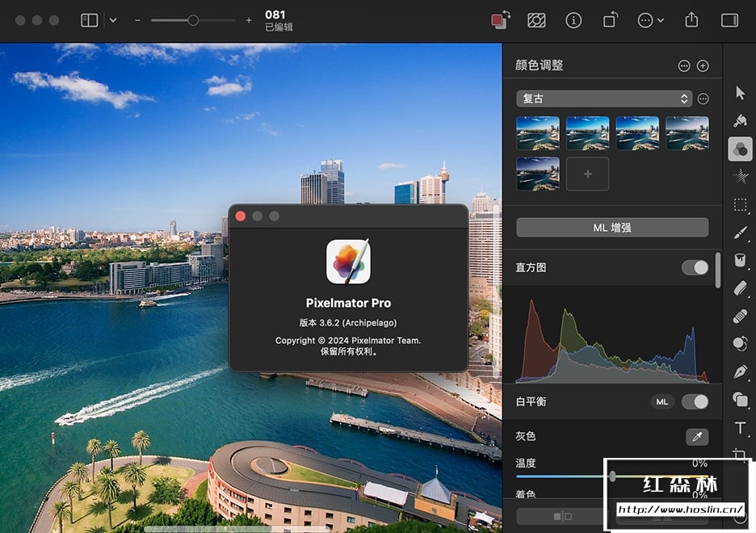Toggle the 直方图 histogram switch
756x533 pixels.
pyautogui.click(x=695, y=267)
